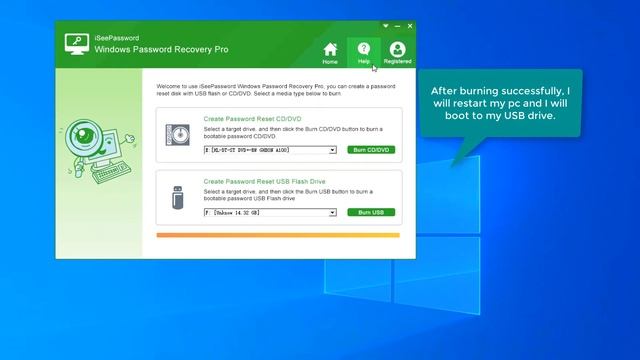Click the Registered account icon
Image resolution: width=640 pixels, height=360 pixels.
click(397, 53)
